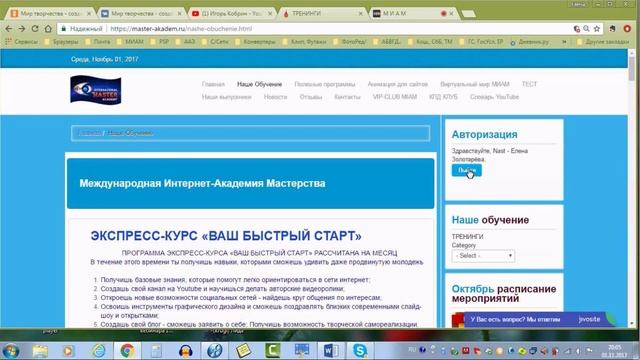
Task: Click the Выйти logout button
Action: click(467, 170)
